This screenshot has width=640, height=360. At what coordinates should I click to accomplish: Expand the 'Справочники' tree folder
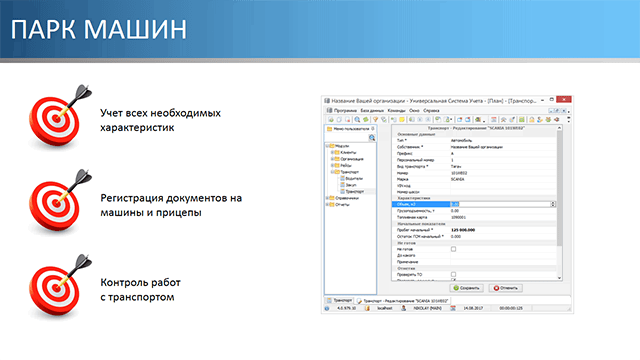(327, 198)
